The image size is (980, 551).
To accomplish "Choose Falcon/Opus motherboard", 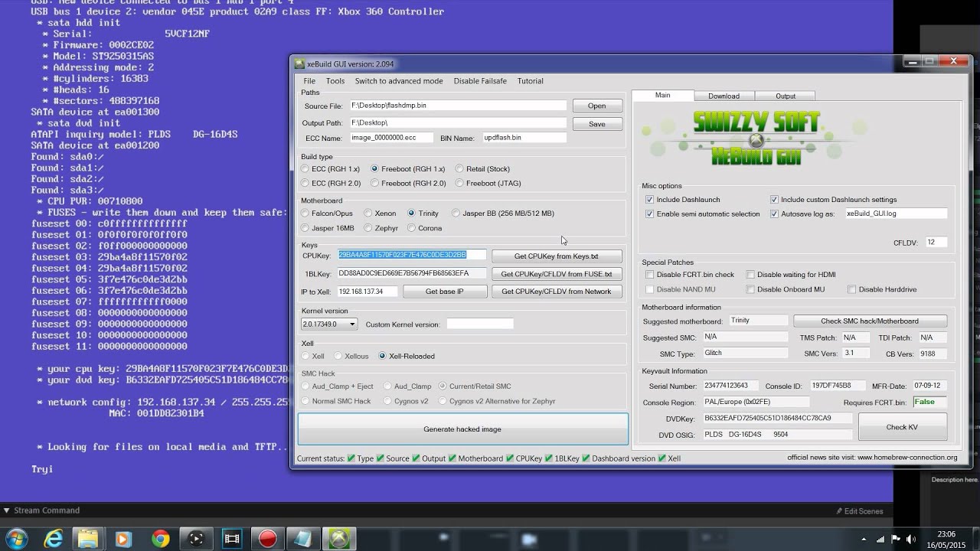I will click(x=327, y=214).
